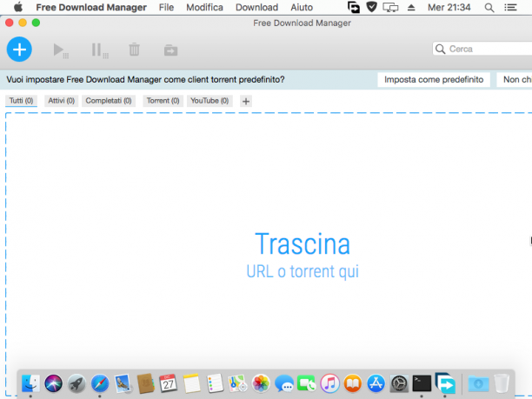Viewport: 532px width, 399px height.
Task: Open the Modifica menu
Action: [204, 7]
